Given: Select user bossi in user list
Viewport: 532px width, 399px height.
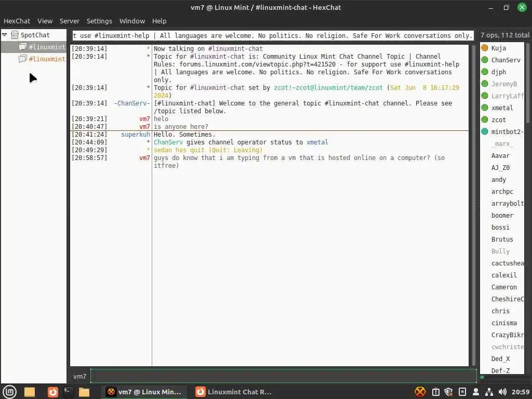Looking at the screenshot, I should [x=500, y=228].
